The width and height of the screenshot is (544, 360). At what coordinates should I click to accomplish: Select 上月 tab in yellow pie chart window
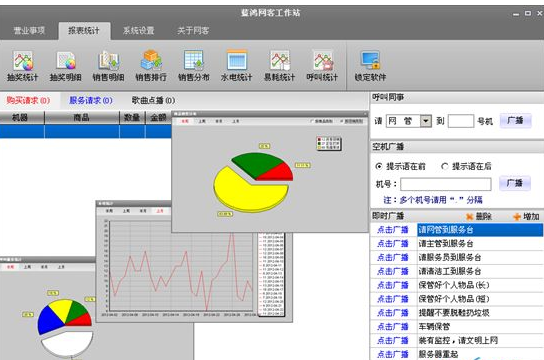coord(236,121)
